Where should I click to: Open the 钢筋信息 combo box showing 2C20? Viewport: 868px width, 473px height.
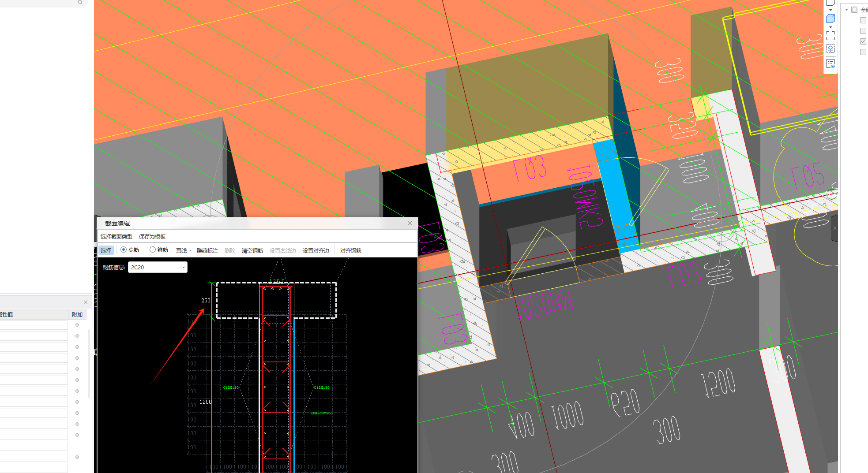pos(158,267)
